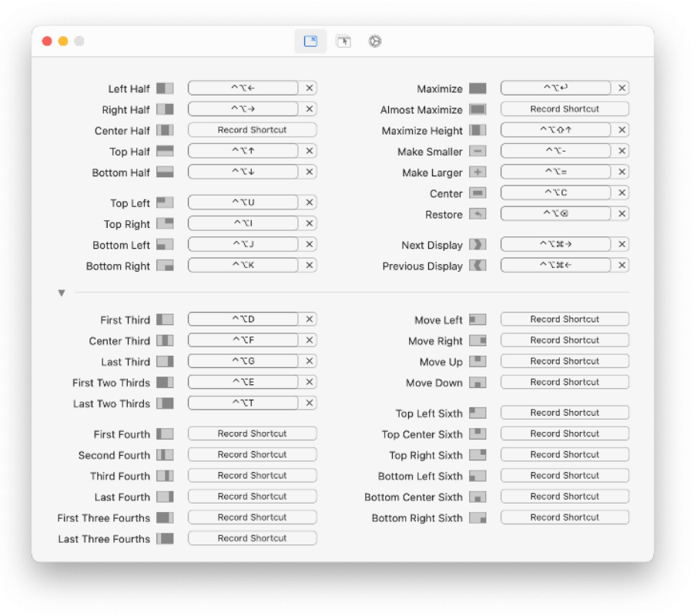Click the Maximize layout icon
This screenshot has width=697, height=616.
[x=478, y=88]
